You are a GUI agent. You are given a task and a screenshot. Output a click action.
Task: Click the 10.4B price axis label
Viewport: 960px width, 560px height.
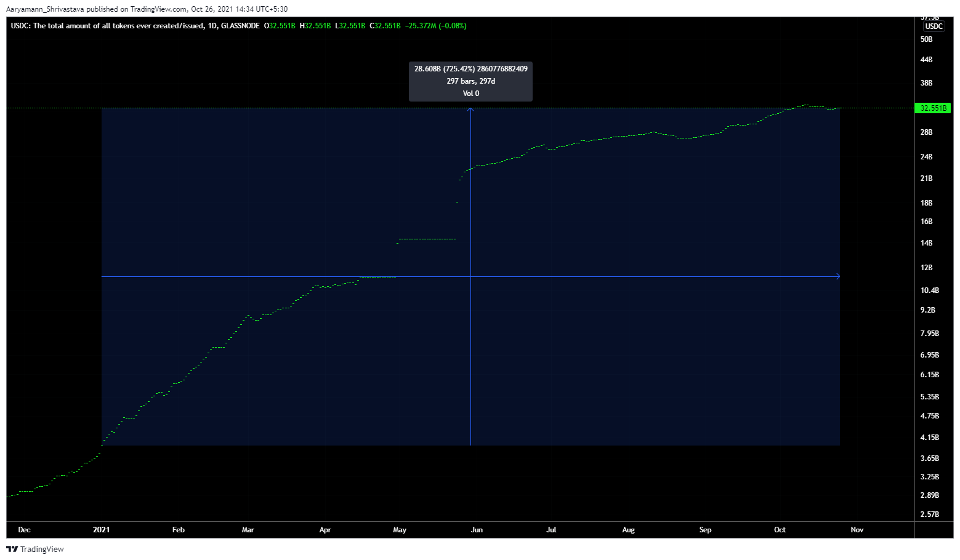pos(930,290)
